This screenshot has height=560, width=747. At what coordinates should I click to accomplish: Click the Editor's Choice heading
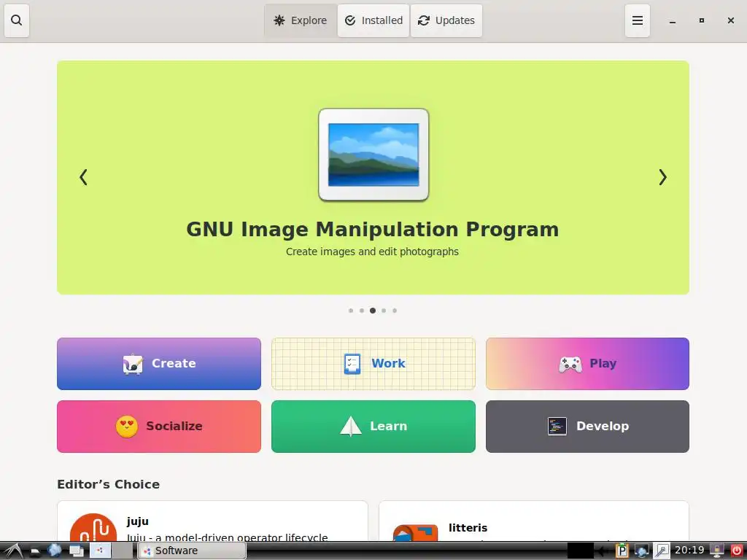click(109, 484)
